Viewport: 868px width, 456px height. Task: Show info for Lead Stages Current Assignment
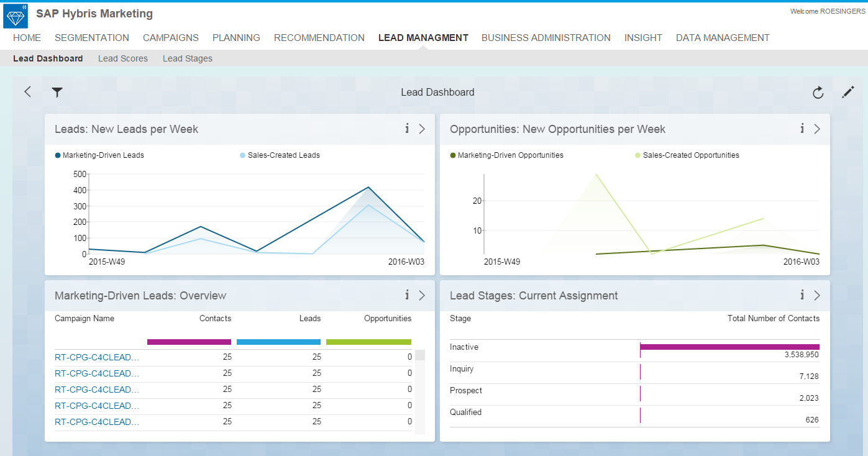(x=802, y=295)
